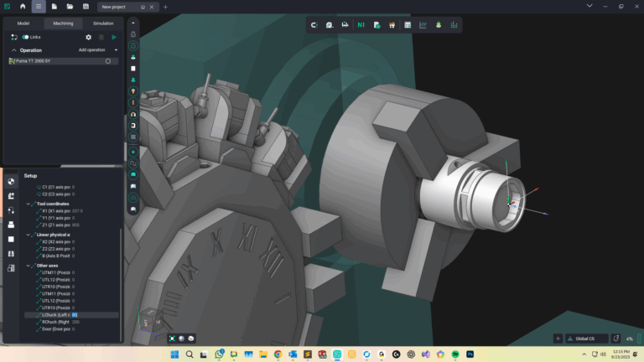The width and height of the screenshot is (644, 362).
Task: Collapse the Tool coordinates group
Action: click(29, 204)
